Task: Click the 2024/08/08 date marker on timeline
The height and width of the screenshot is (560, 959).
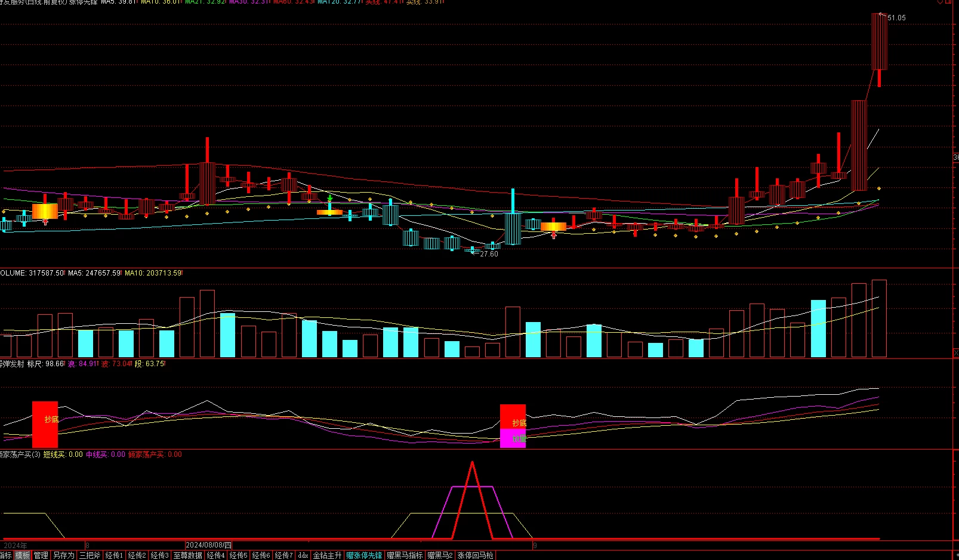Action: [208, 545]
